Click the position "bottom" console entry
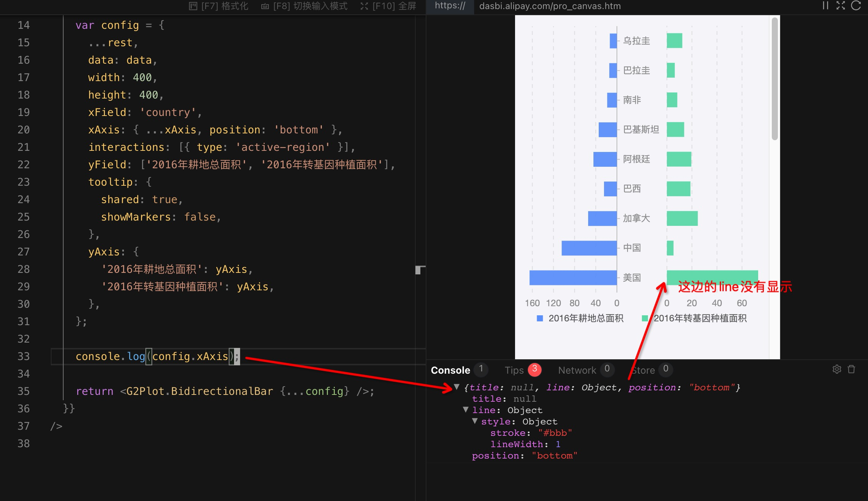Viewport: 868px width, 501px height. tap(525, 456)
